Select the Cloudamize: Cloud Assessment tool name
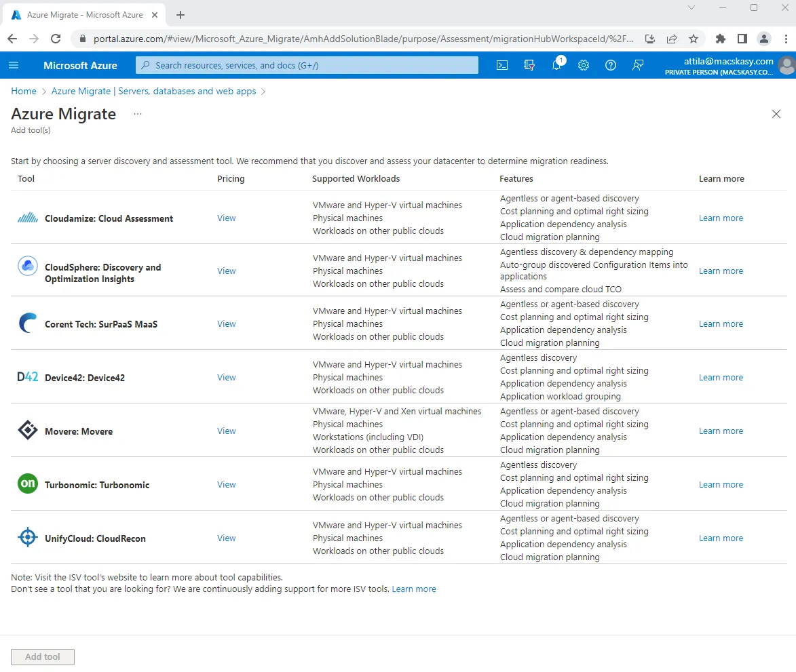The width and height of the screenshot is (796, 672). (x=109, y=218)
